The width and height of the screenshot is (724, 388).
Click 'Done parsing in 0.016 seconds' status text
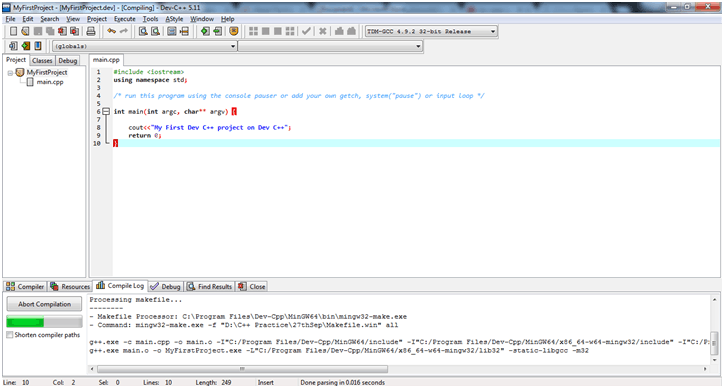342,382
